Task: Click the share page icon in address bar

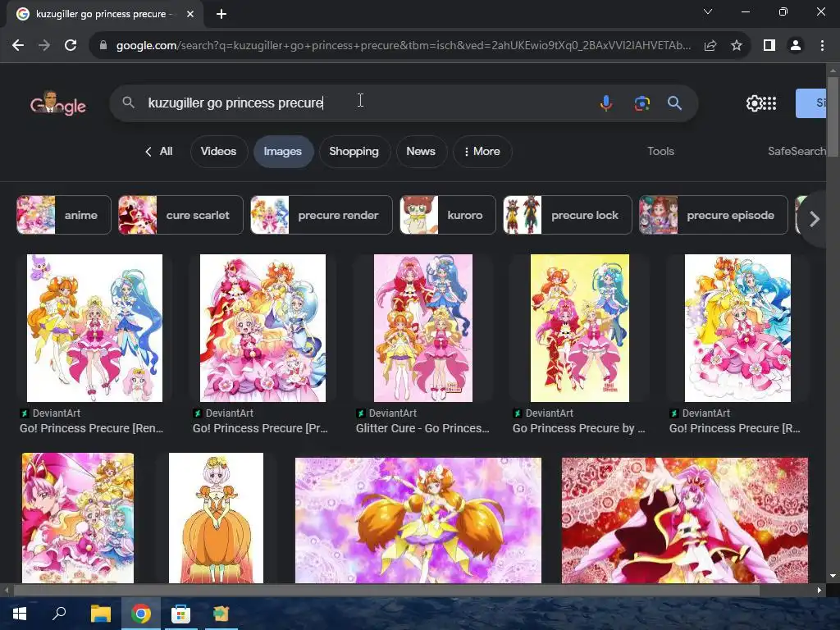Action: pos(710,46)
